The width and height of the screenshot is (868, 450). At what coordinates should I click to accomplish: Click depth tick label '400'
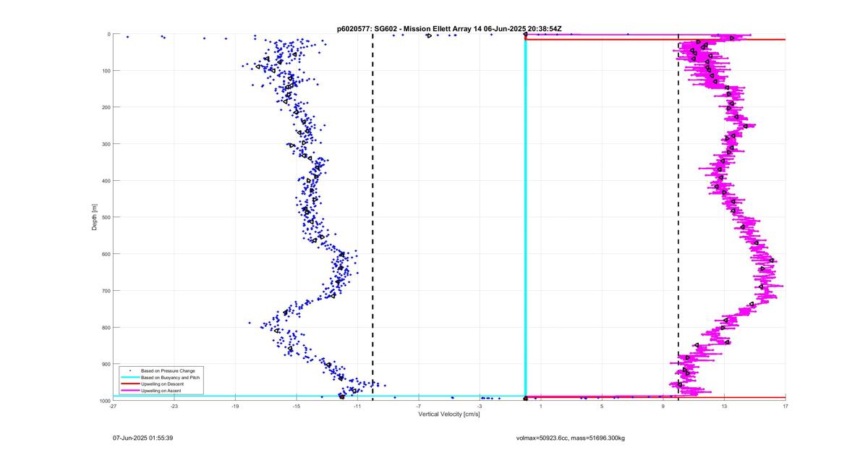pos(106,181)
